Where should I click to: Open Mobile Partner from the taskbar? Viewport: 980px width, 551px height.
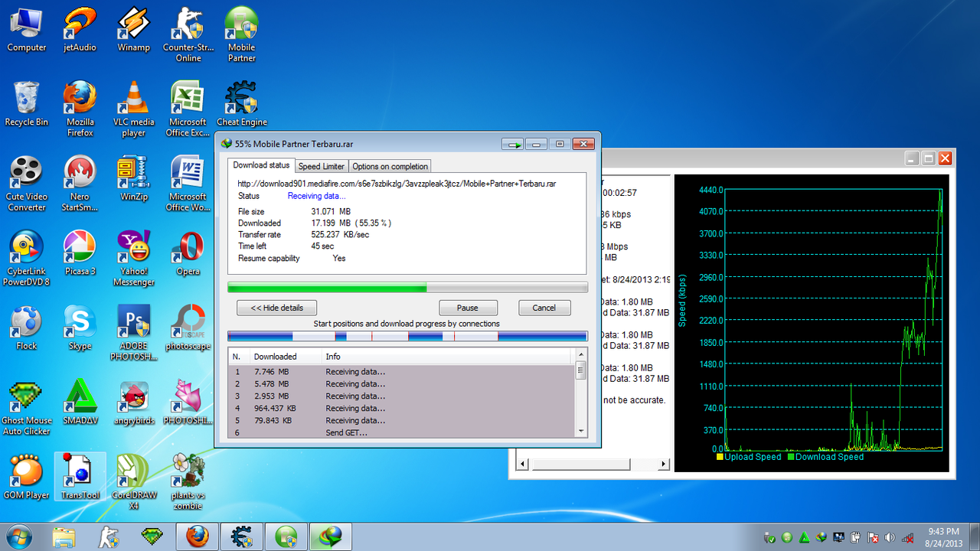click(x=286, y=537)
